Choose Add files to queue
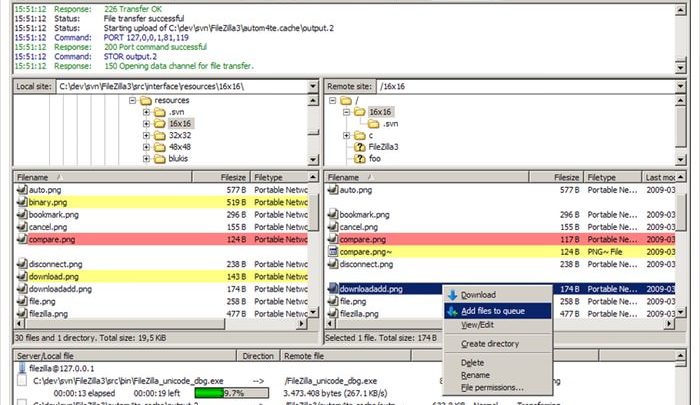This screenshot has height=405, width=700. click(498, 311)
